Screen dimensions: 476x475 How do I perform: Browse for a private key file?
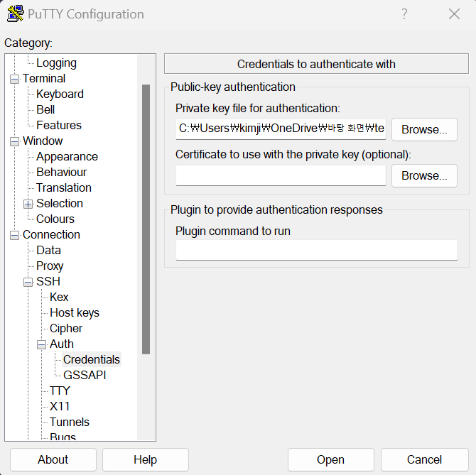point(424,129)
